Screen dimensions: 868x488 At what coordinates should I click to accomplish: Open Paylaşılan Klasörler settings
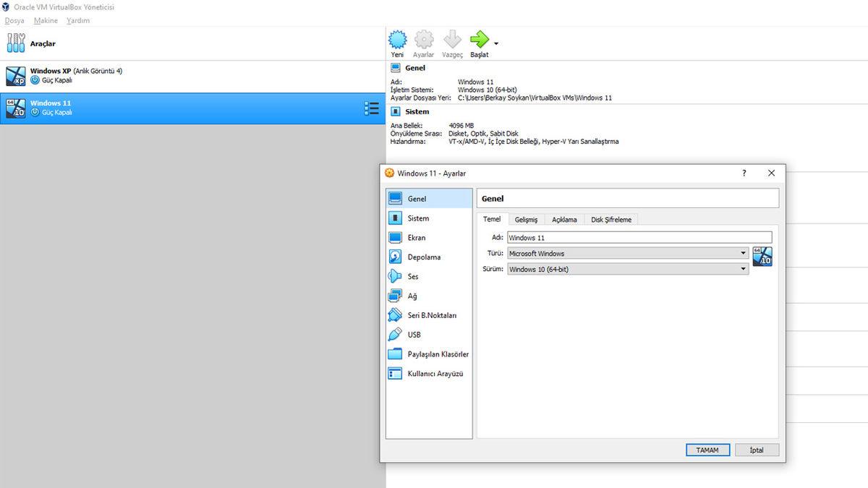tap(395, 354)
